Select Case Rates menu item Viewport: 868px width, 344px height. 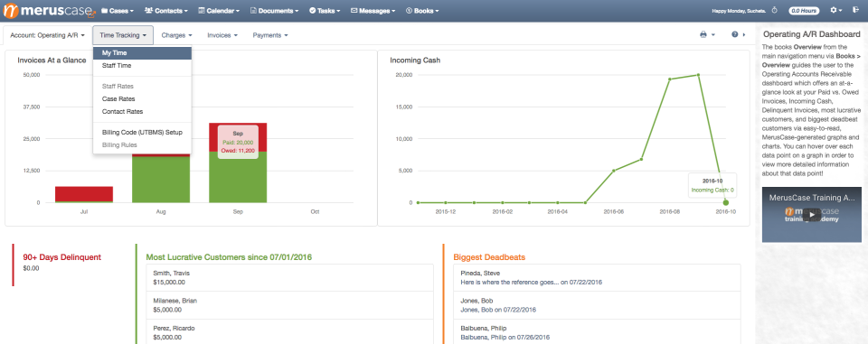point(142,99)
